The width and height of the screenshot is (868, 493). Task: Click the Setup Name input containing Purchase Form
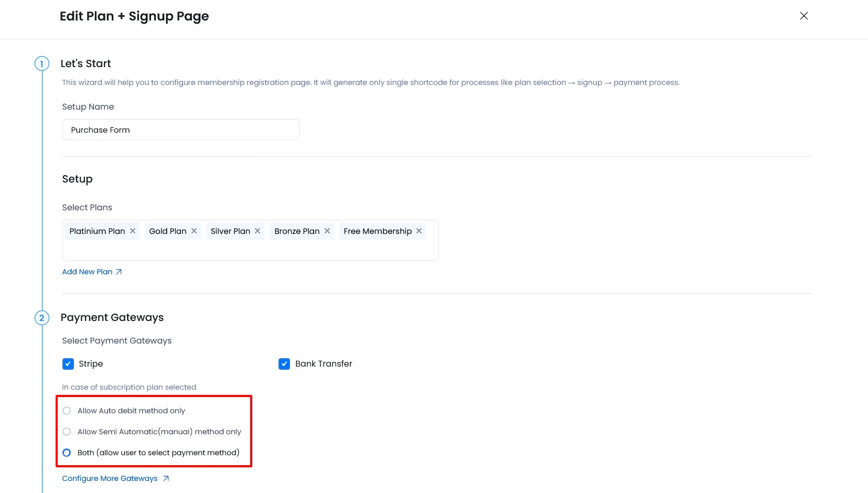pyautogui.click(x=180, y=130)
